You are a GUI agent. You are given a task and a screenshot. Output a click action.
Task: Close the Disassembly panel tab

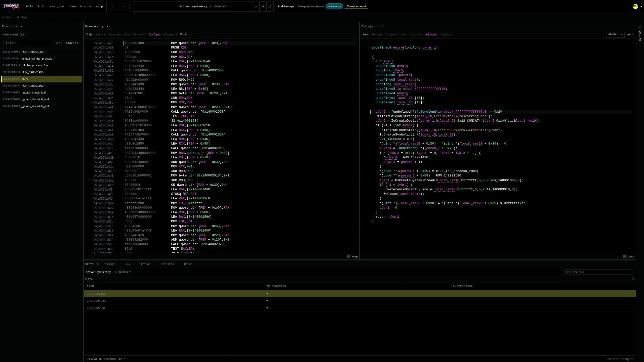point(108,26)
